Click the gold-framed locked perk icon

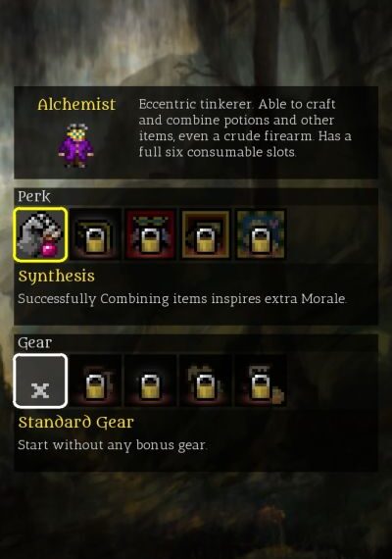coord(205,234)
